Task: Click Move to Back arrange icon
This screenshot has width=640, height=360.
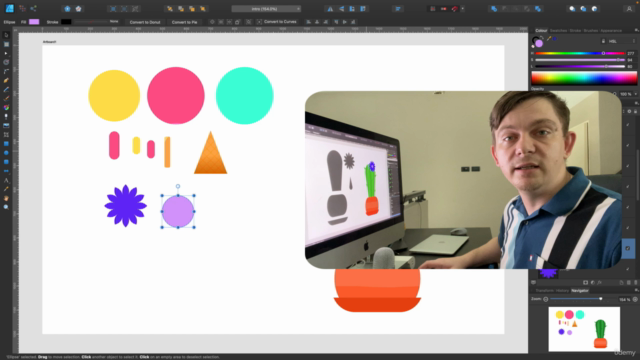Action: click(170, 9)
